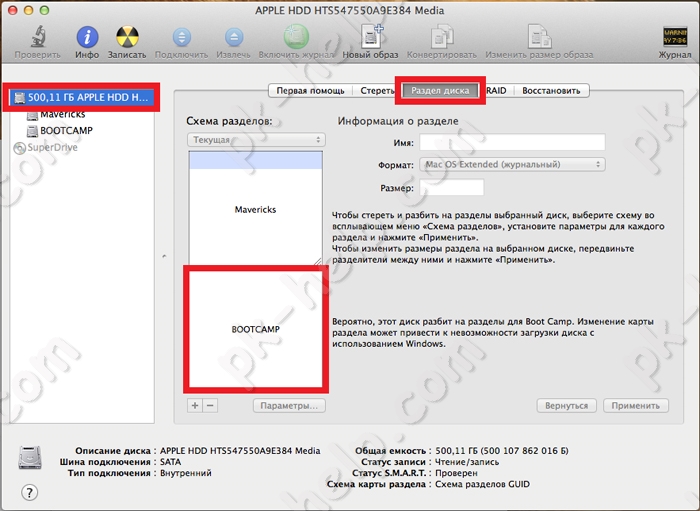The width and height of the screenshot is (700, 511).
Task: Click the Извлечь eject icon
Action: pyautogui.click(x=233, y=37)
